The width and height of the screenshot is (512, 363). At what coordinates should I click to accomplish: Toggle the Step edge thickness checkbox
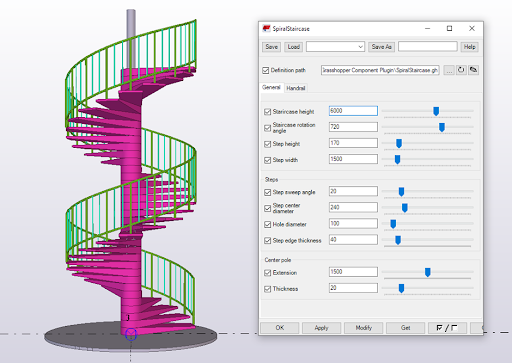pyautogui.click(x=267, y=241)
